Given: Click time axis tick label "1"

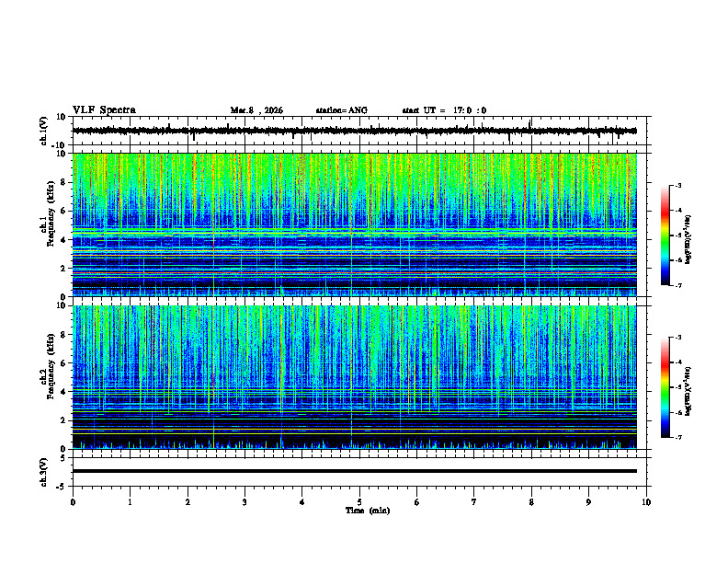Looking at the screenshot, I should pyautogui.click(x=130, y=502).
